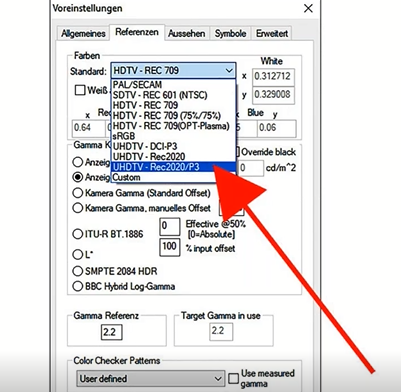Viewport: 401px width, 392px height.
Task: Open the Aussehen tab
Action: coord(186,33)
